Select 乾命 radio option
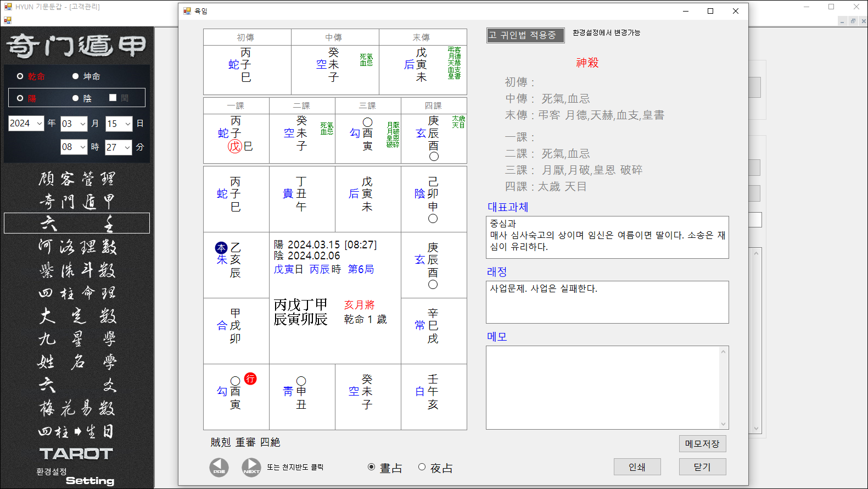This screenshot has width=868, height=489. 20,76
